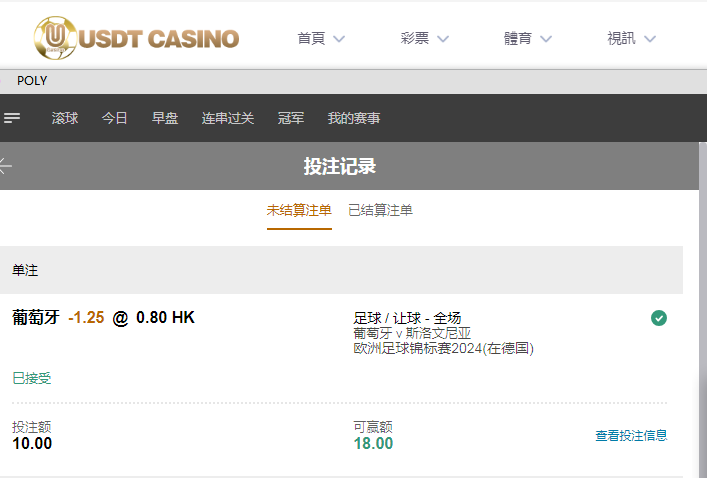Go to 今日 matches
This screenshot has width=707, height=478.
pos(115,118)
